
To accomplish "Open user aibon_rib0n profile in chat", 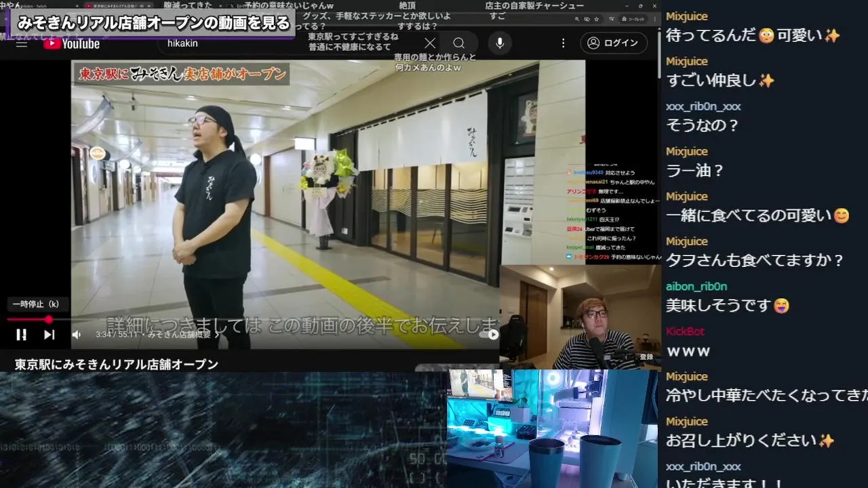I will coord(696,287).
